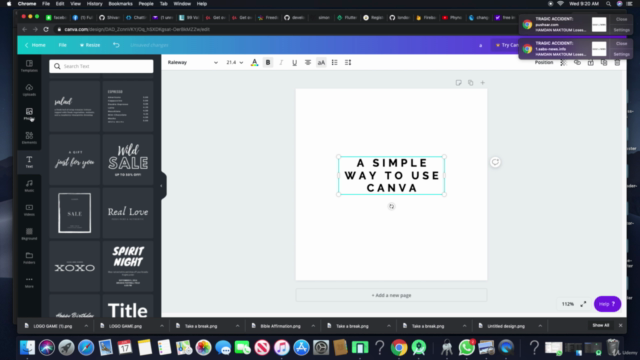Go back to Home
Screen dimensions: 640x360
[x=35, y=45]
